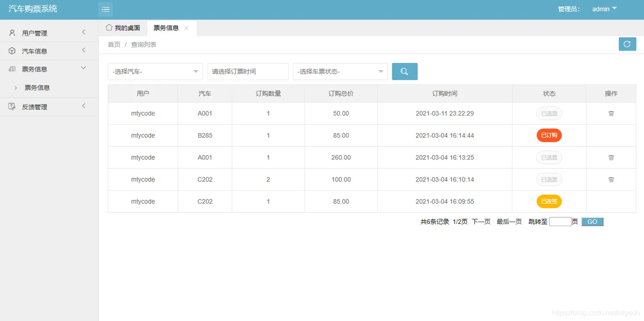
Task: Collapse the 票务信息 menu chevron
Action: (x=84, y=68)
